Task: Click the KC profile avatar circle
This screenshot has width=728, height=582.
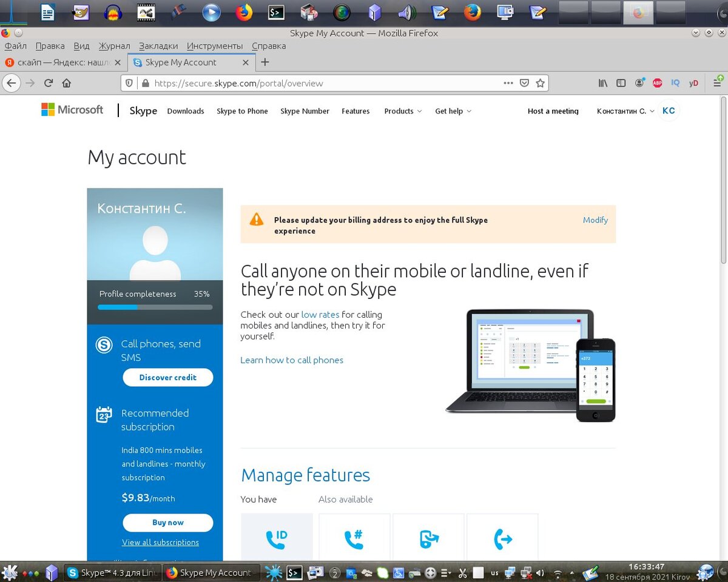Action: 669,111
